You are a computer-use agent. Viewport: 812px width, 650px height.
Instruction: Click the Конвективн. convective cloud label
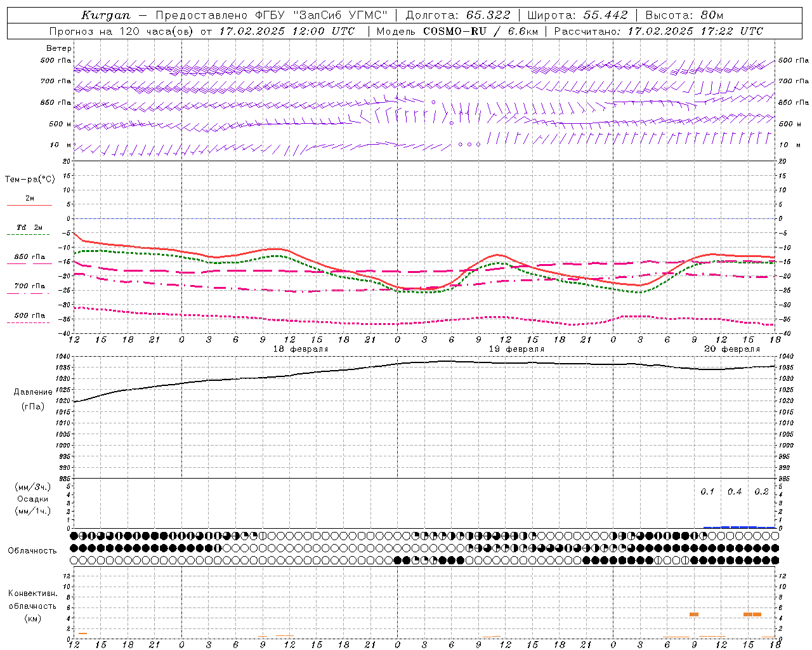point(33,594)
